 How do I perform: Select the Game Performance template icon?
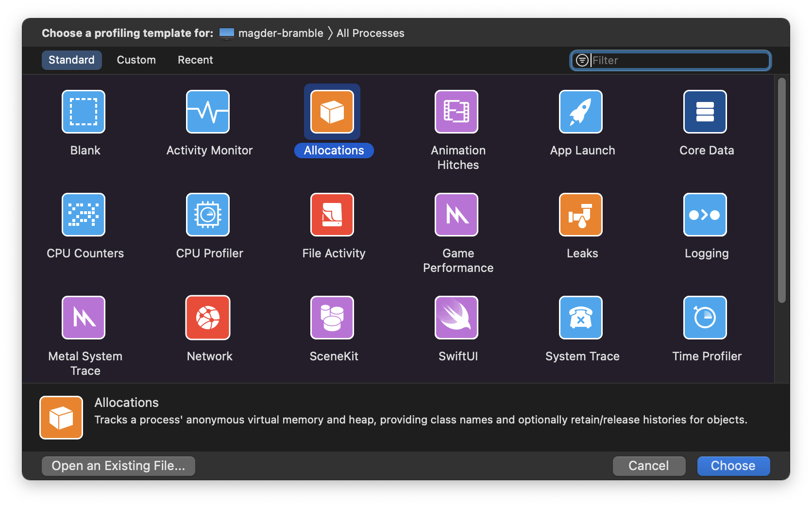pos(457,215)
